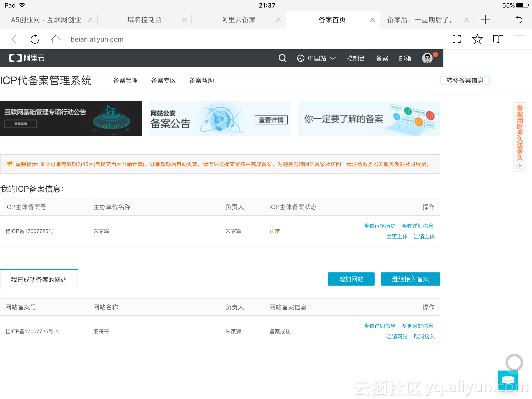Click 查看审核历史 link
The image size is (532, 399).
[x=380, y=226]
